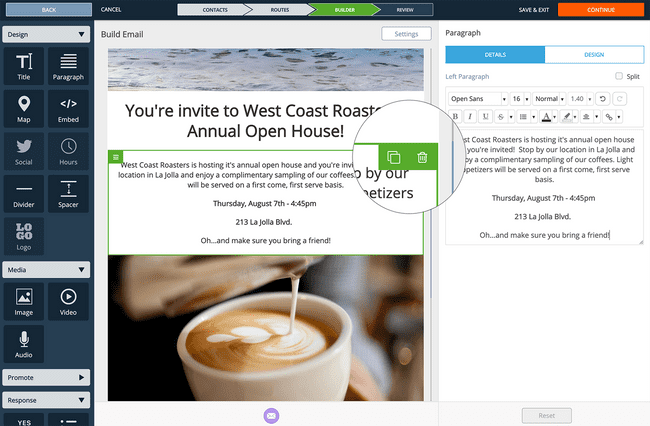Open the Open Sans font dropdown

tap(478, 99)
